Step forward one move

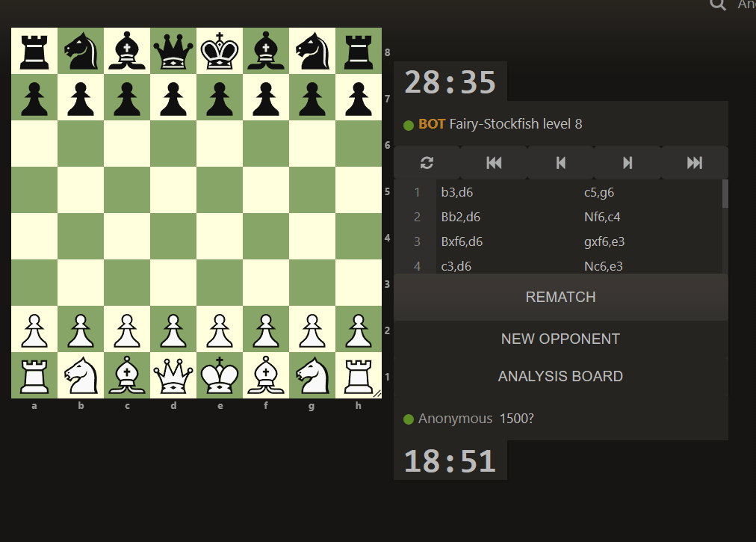pos(628,163)
